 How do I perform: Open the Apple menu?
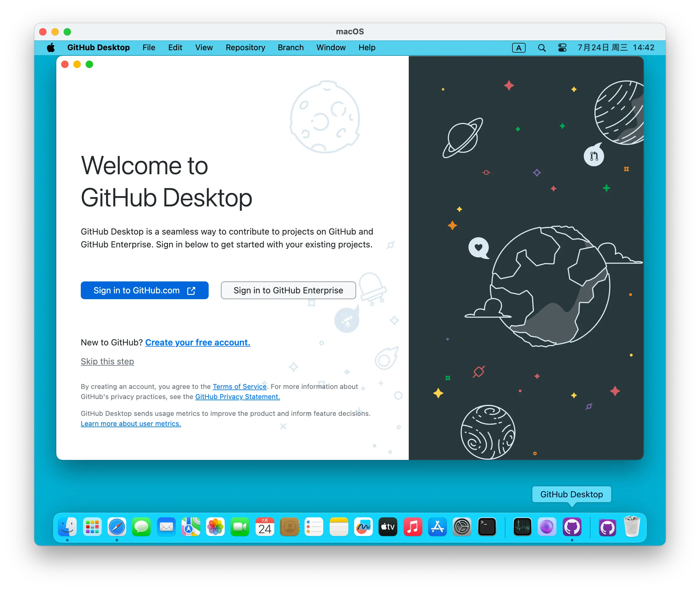(x=51, y=47)
